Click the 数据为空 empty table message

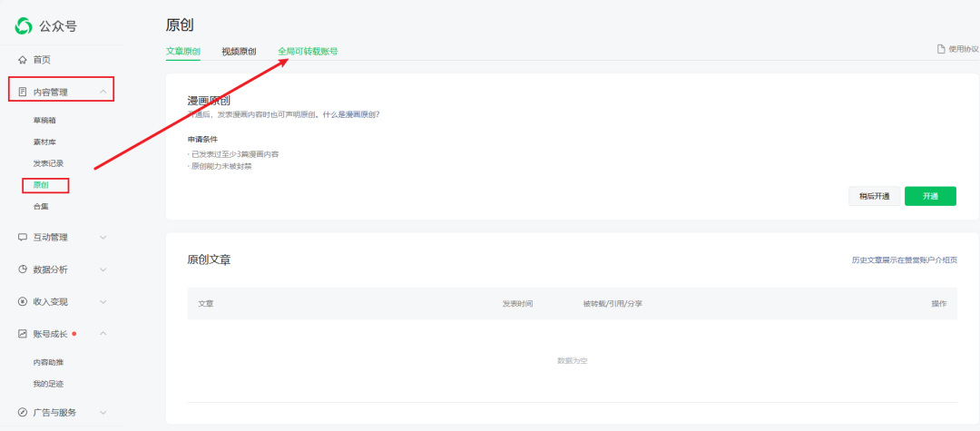point(572,361)
